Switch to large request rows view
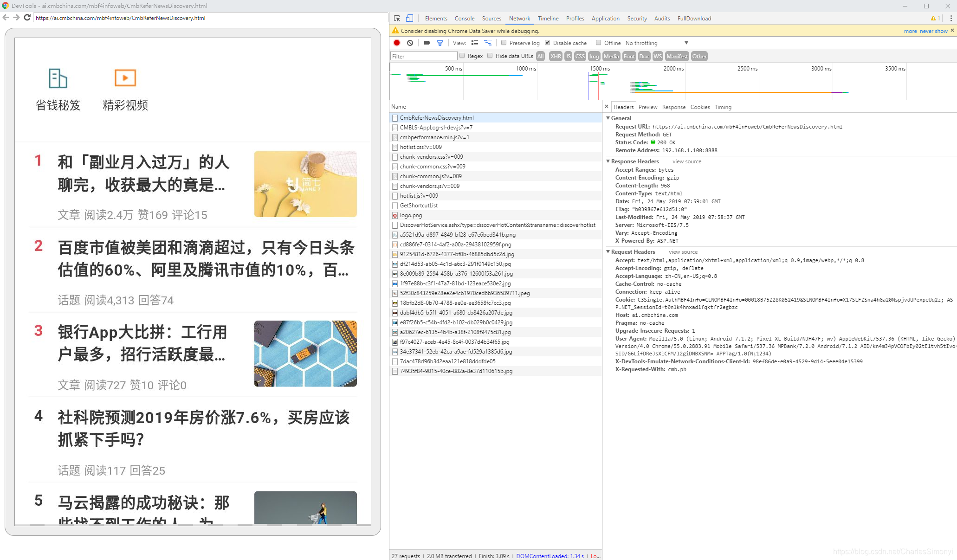 pos(474,43)
